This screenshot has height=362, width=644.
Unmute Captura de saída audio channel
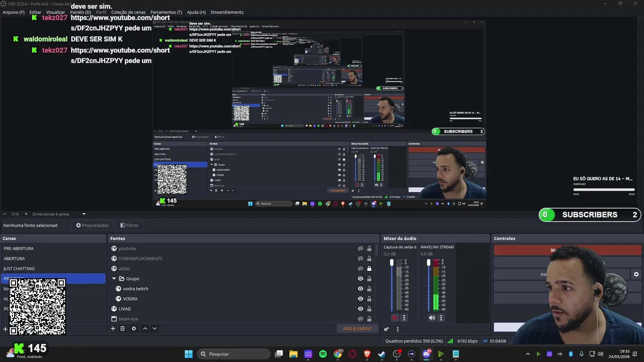[x=394, y=318]
